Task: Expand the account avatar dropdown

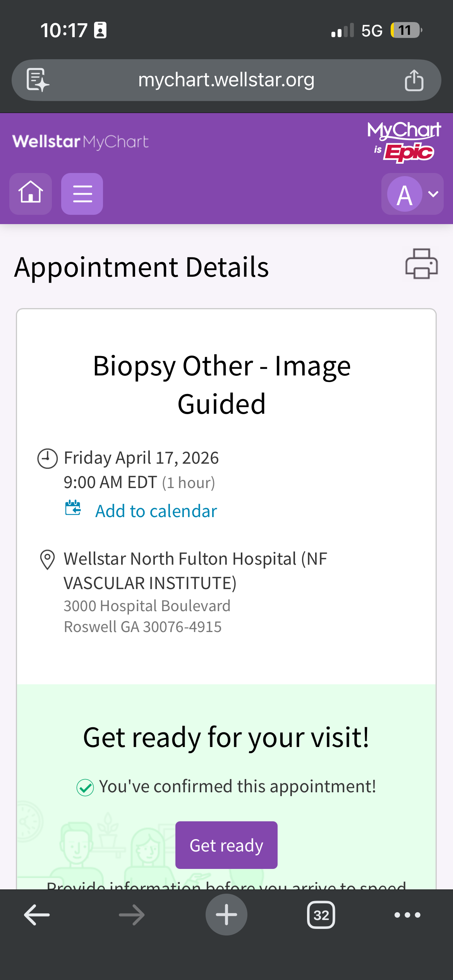Action: (x=412, y=194)
